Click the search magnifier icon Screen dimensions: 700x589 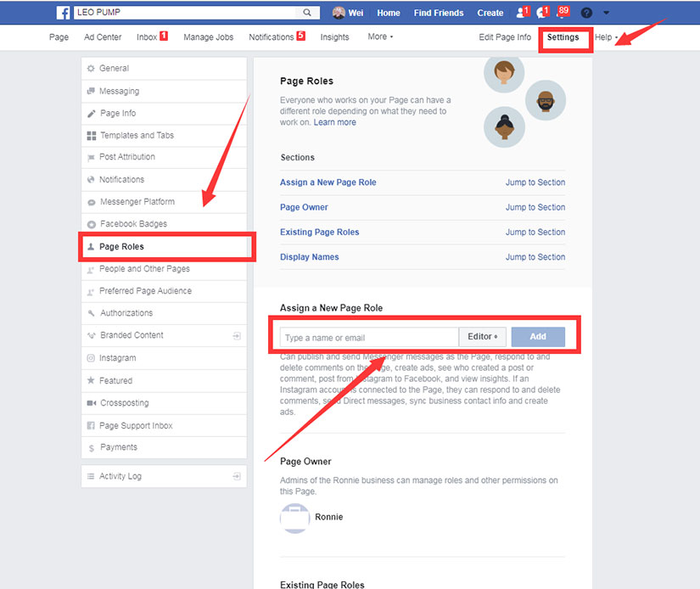(x=307, y=13)
